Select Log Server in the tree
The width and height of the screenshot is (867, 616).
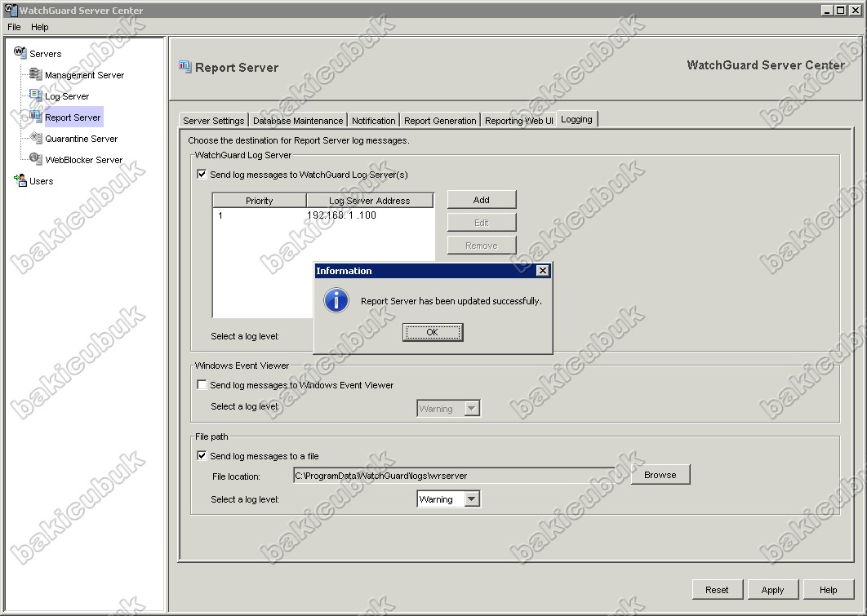[67, 96]
